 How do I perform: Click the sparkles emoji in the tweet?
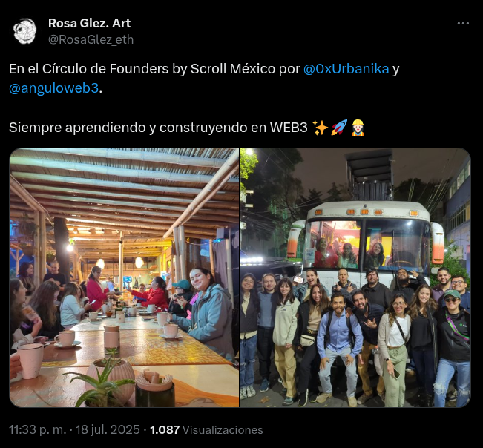tap(321, 128)
